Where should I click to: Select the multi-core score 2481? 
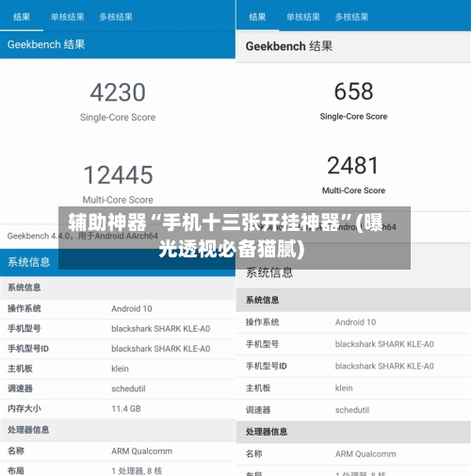click(353, 165)
